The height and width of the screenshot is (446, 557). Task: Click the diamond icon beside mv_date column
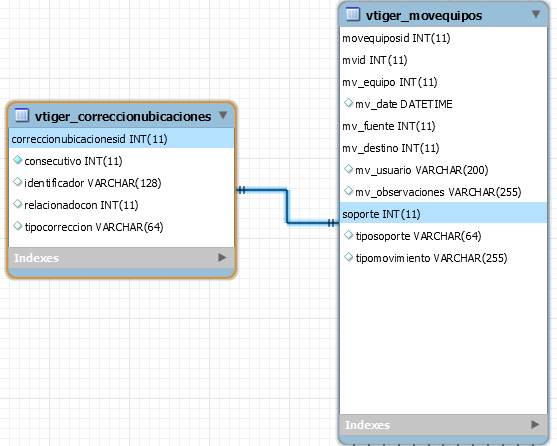click(x=348, y=103)
